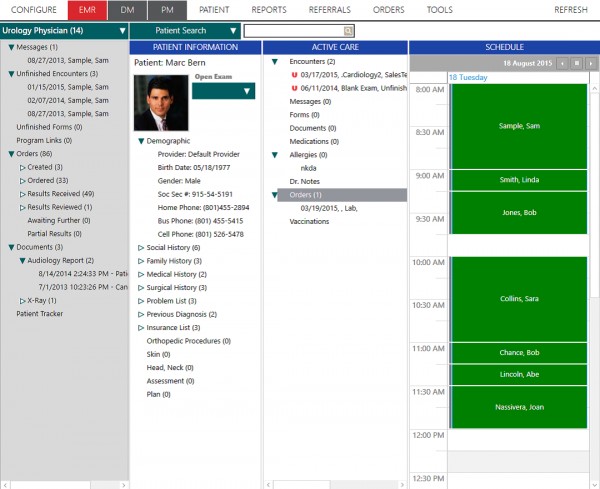Screen dimensions: 600x489
Task: Click into the patient search text field
Action: point(293,32)
